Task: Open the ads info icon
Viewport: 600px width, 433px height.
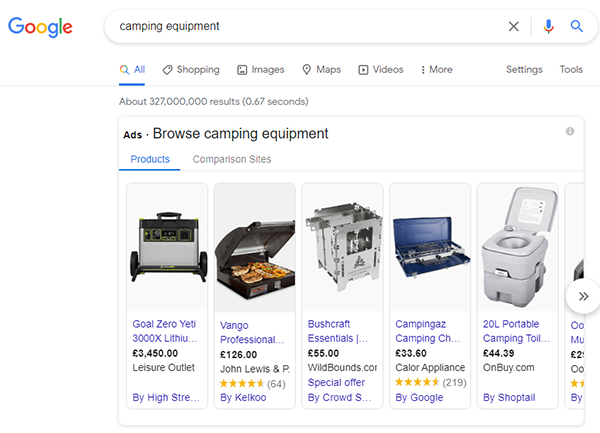Action: tap(570, 131)
